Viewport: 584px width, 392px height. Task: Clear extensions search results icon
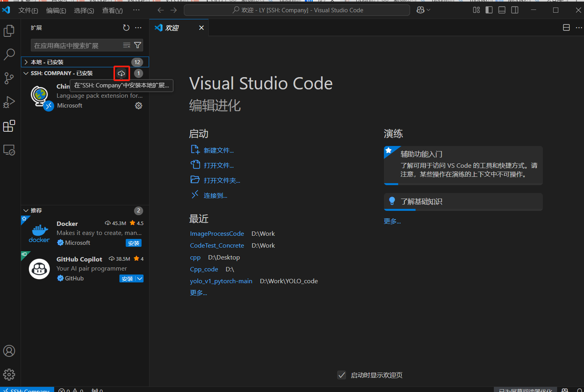pyautogui.click(x=127, y=45)
